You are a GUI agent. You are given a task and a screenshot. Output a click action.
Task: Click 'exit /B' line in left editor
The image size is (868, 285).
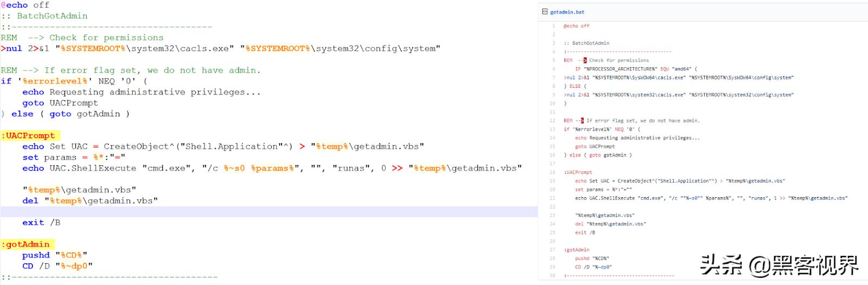pyautogui.click(x=41, y=222)
